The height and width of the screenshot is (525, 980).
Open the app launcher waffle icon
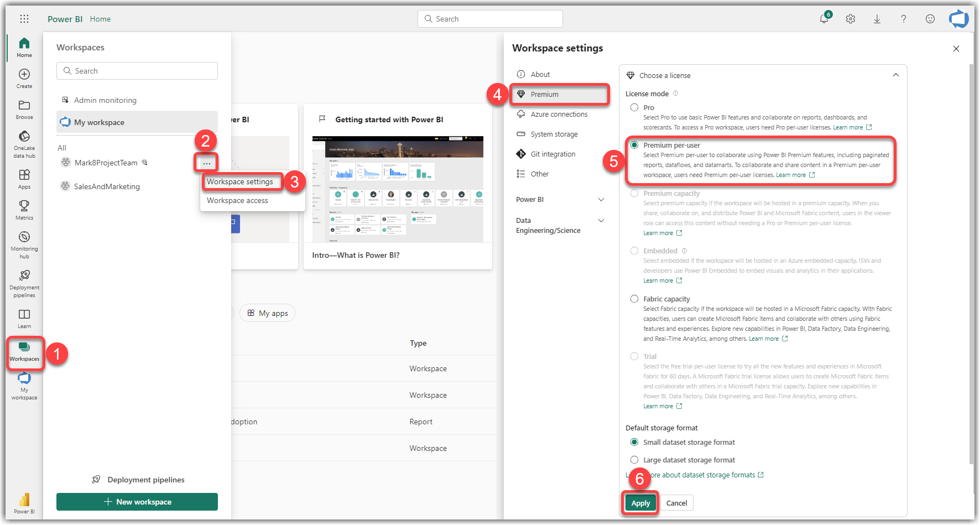pyautogui.click(x=24, y=19)
